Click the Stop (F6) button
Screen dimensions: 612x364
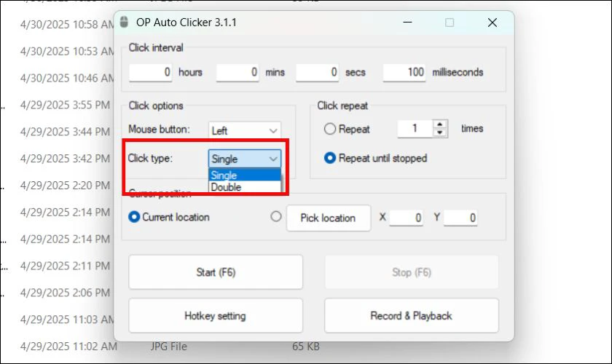412,272
